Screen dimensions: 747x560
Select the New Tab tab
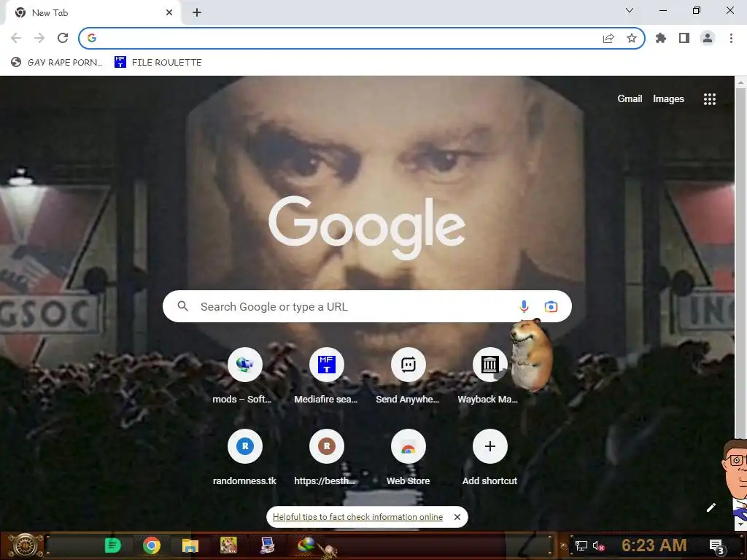point(91,13)
